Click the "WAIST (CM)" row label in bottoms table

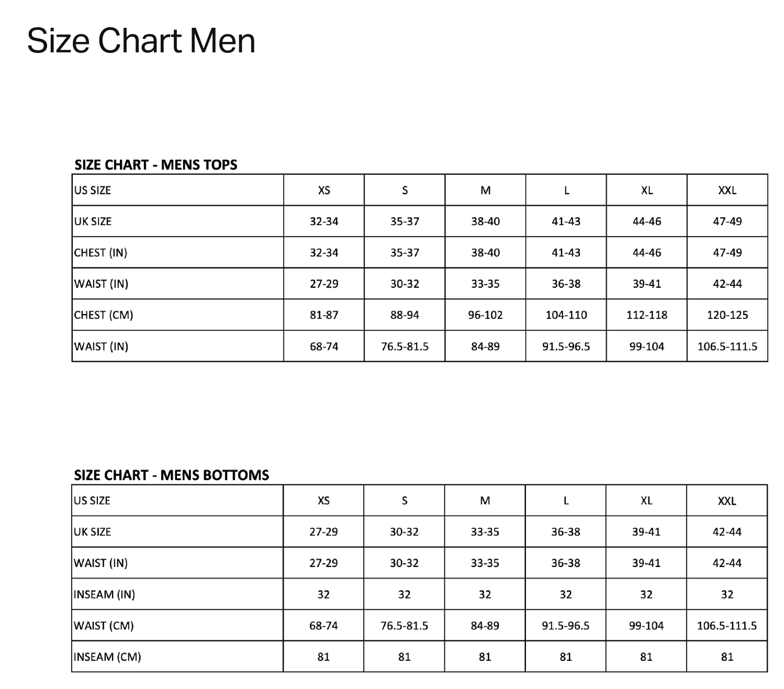(x=104, y=626)
